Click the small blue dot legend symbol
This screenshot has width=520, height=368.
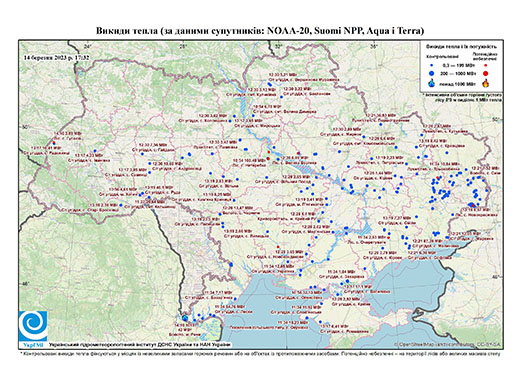(432, 66)
